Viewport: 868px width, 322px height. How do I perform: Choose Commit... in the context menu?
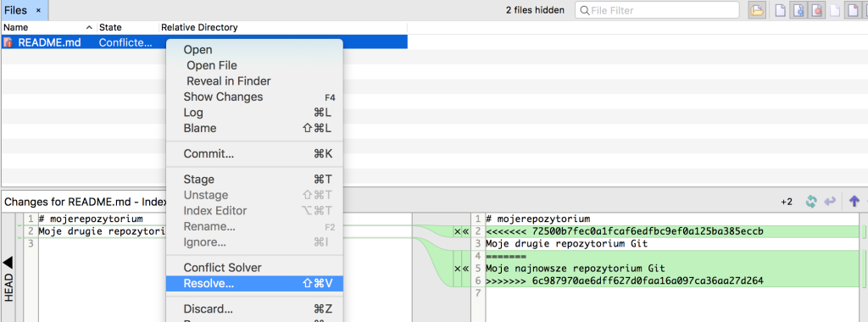pos(254,154)
